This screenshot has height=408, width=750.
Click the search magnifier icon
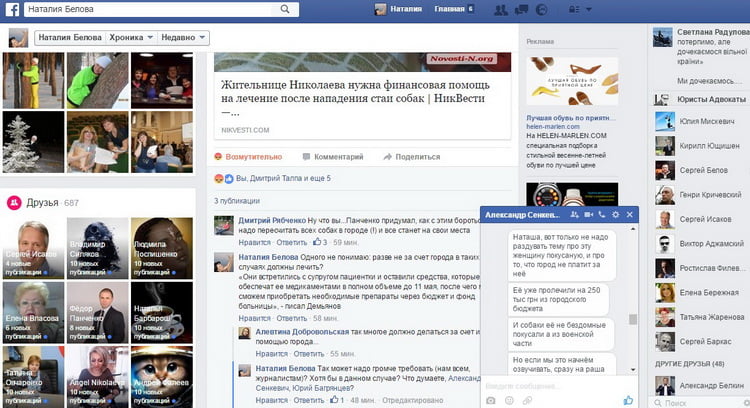pyautogui.click(x=285, y=10)
